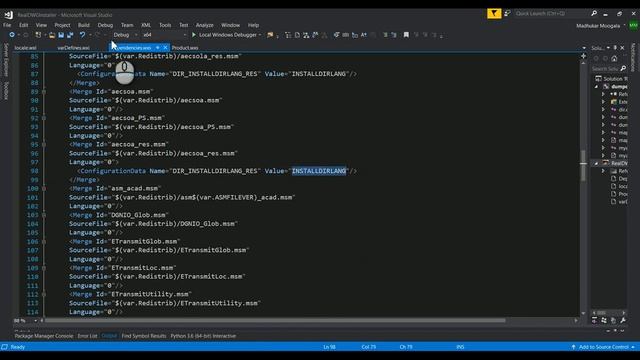
Task: Click the pin icon on the active tab
Action: coord(158,48)
